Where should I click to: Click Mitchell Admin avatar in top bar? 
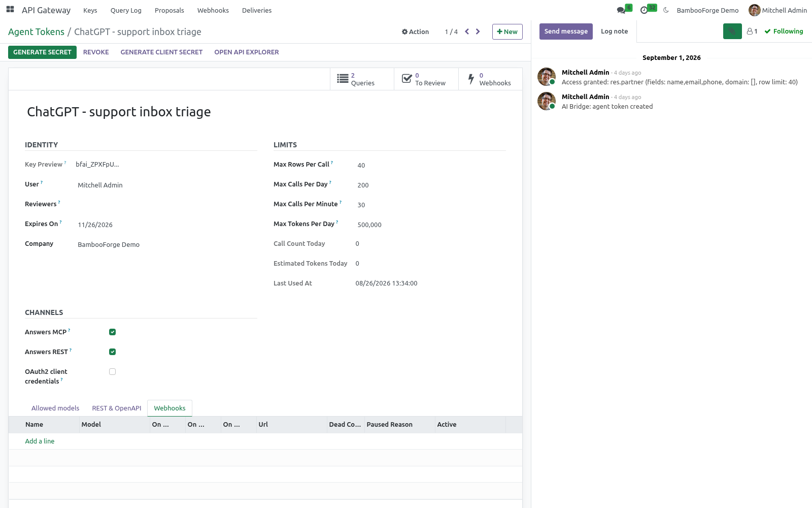tap(754, 10)
